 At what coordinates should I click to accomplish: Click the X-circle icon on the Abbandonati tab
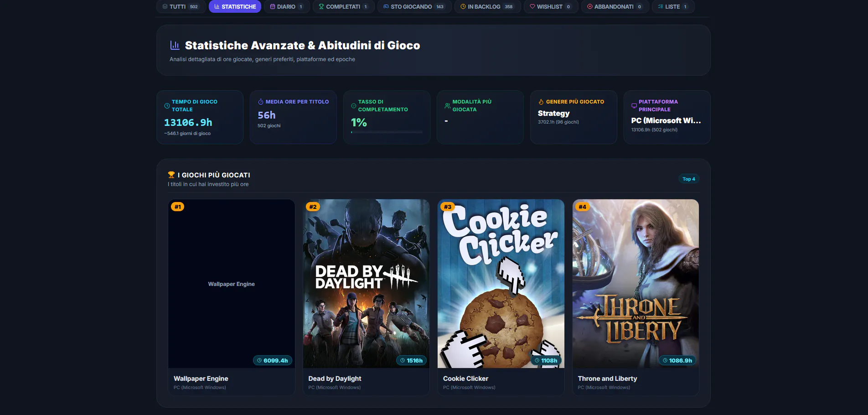(x=590, y=6)
